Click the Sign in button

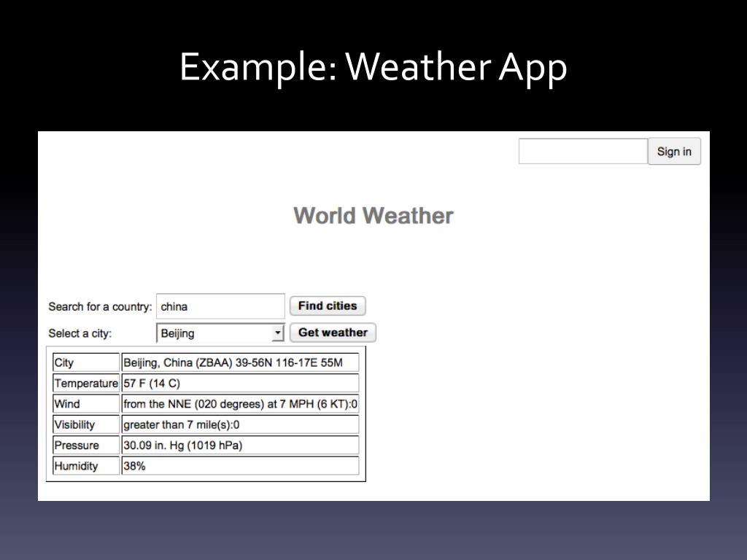(674, 152)
